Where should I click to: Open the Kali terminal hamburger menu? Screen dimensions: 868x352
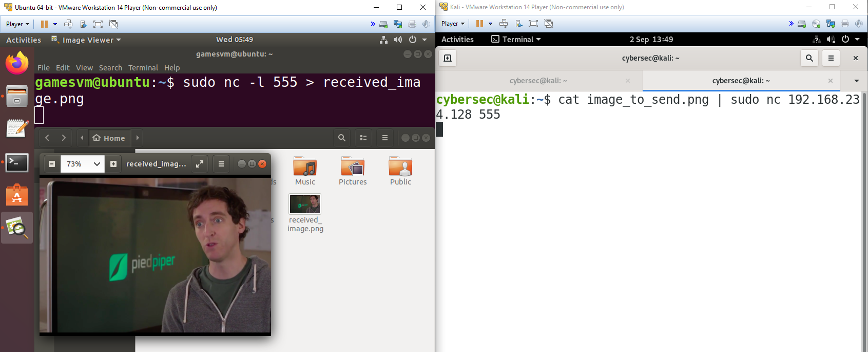click(x=831, y=58)
